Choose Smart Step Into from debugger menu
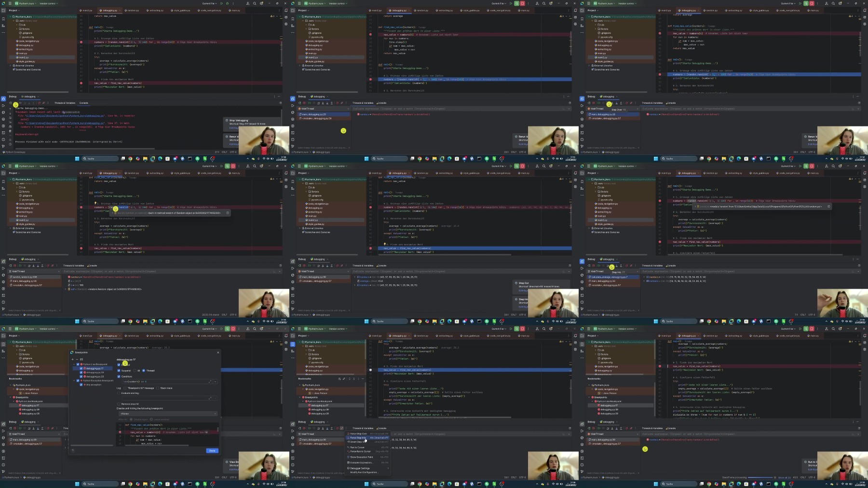The height and width of the screenshot is (488, 868). tap(367, 442)
